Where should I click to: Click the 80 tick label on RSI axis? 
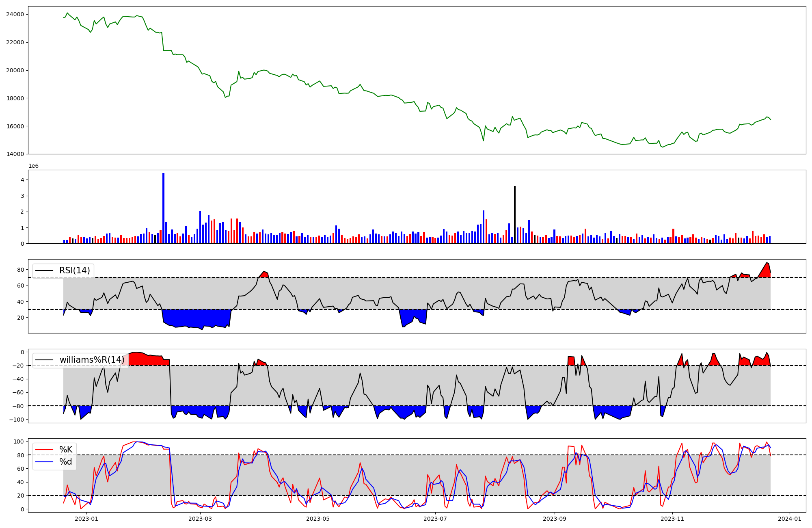coord(21,270)
